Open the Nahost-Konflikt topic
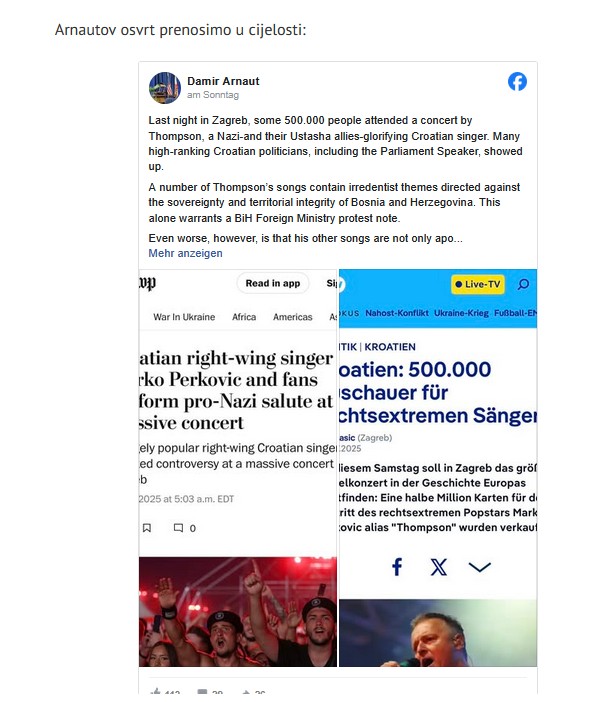Screen dimensions: 604x702 [x=397, y=313]
